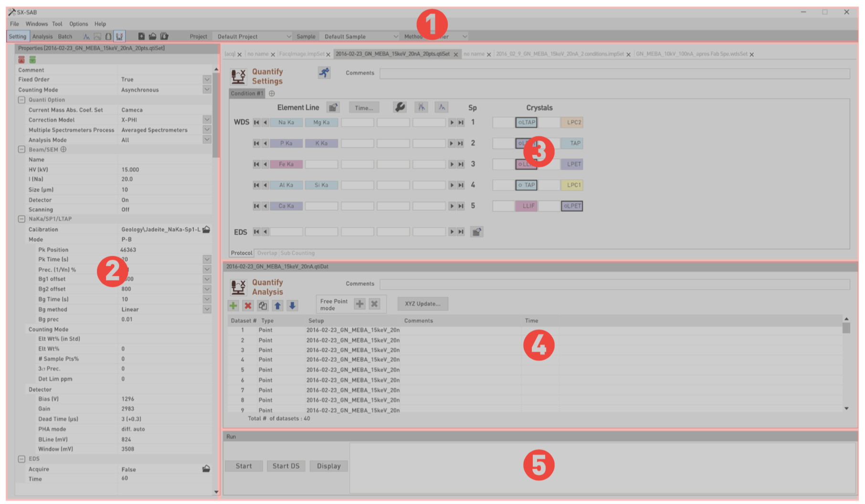Click the copy dataset icon in Quantify Analysis

[x=263, y=305]
